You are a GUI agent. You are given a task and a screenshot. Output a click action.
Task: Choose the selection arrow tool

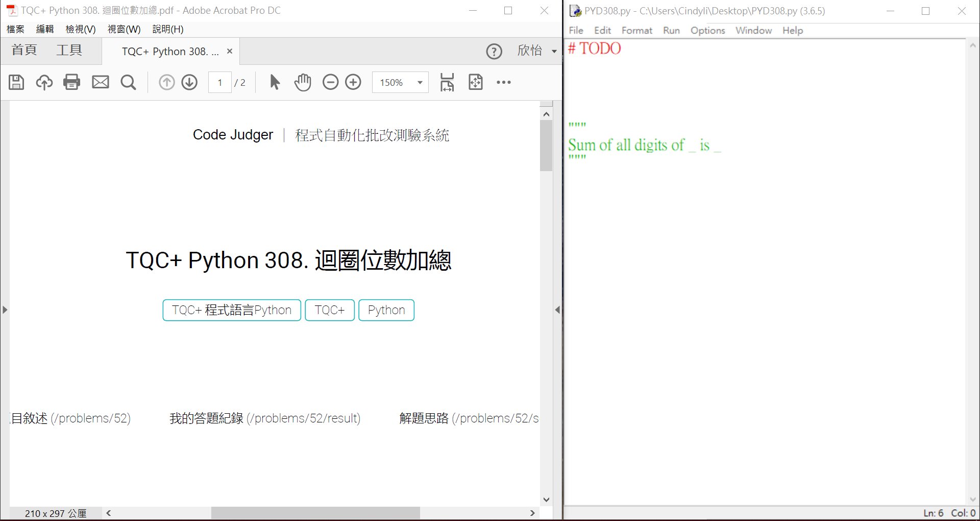coord(275,82)
